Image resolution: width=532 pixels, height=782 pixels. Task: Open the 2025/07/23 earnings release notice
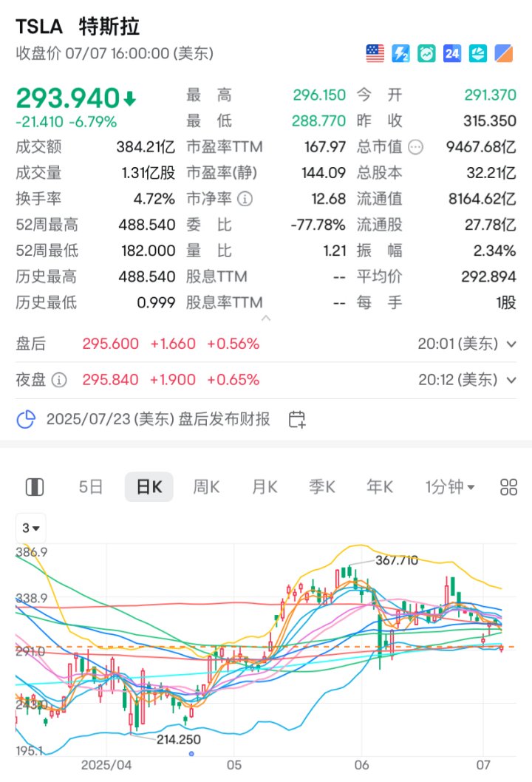tap(158, 419)
